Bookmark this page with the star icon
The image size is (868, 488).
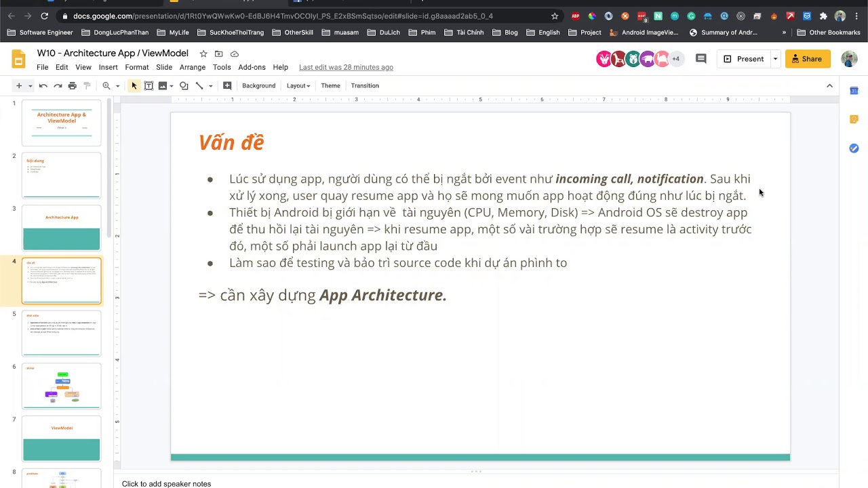click(x=555, y=16)
